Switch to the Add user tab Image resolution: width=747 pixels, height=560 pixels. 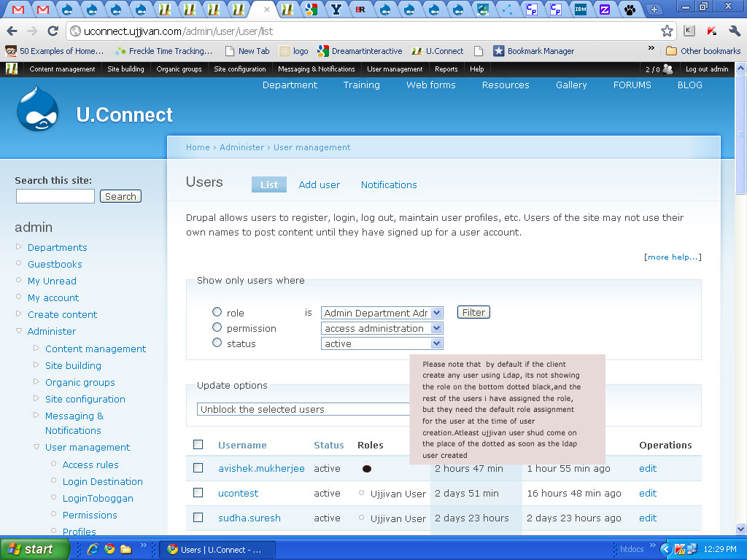[319, 184]
